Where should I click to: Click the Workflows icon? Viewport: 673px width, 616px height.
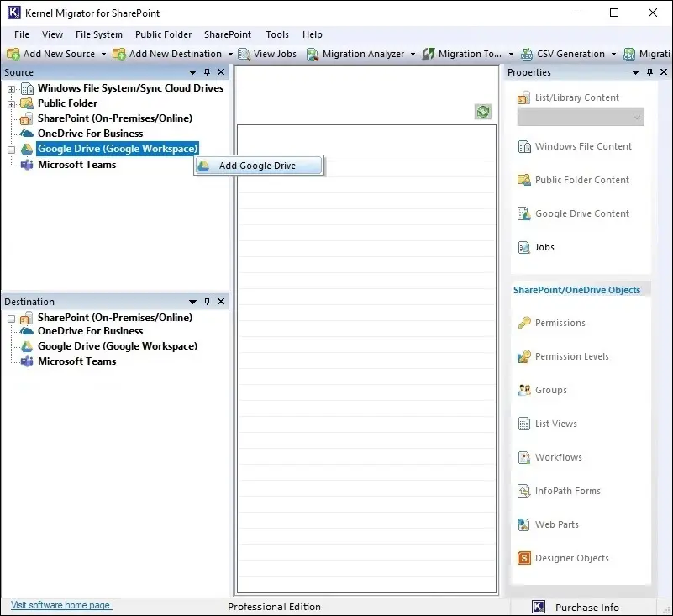(x=524, y=458)
